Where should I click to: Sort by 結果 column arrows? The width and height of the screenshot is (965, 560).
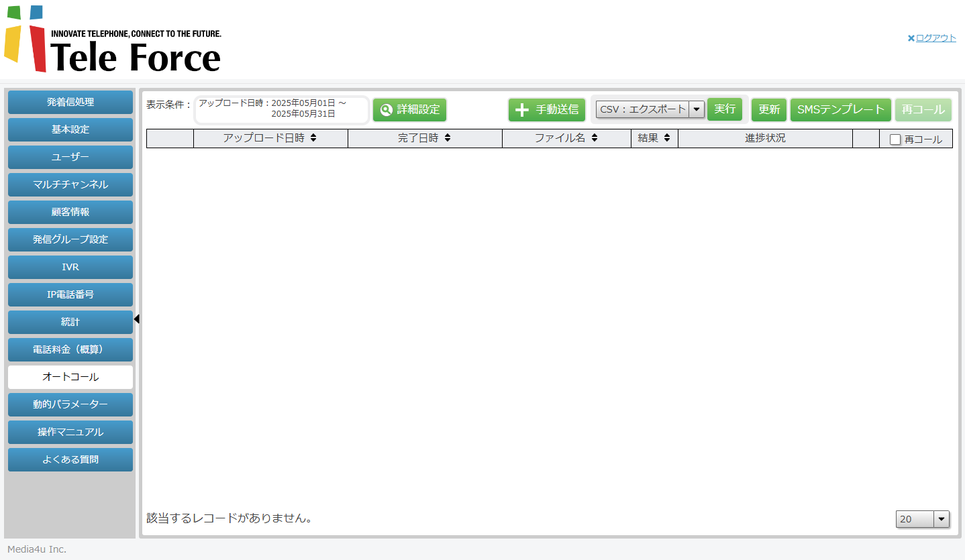pos(667,138)
